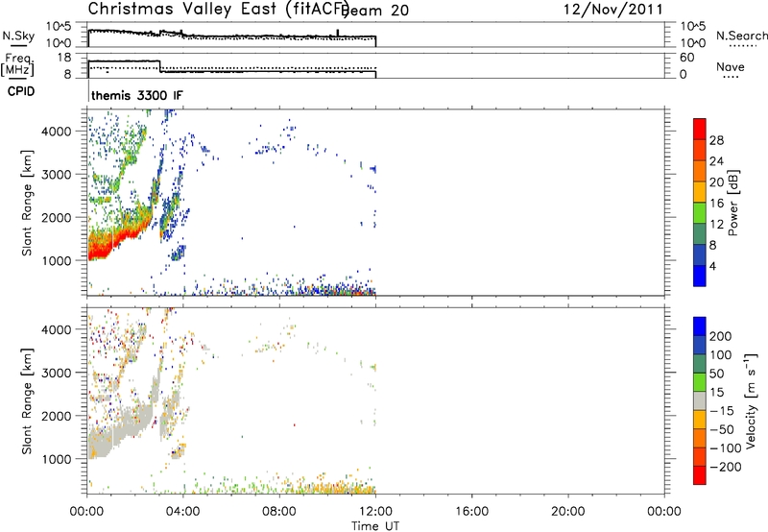
Task: Click the '04:00' time axis label
Action: (x=182, y=512)
